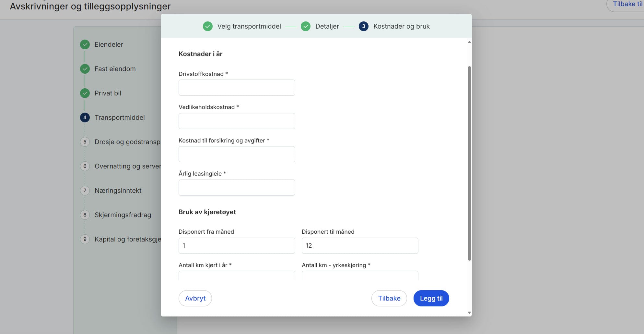The width and height of the screenshot is (644, 334).
Task: Open the Velg transportmiddel wizard step
Action: coord(249,26)
